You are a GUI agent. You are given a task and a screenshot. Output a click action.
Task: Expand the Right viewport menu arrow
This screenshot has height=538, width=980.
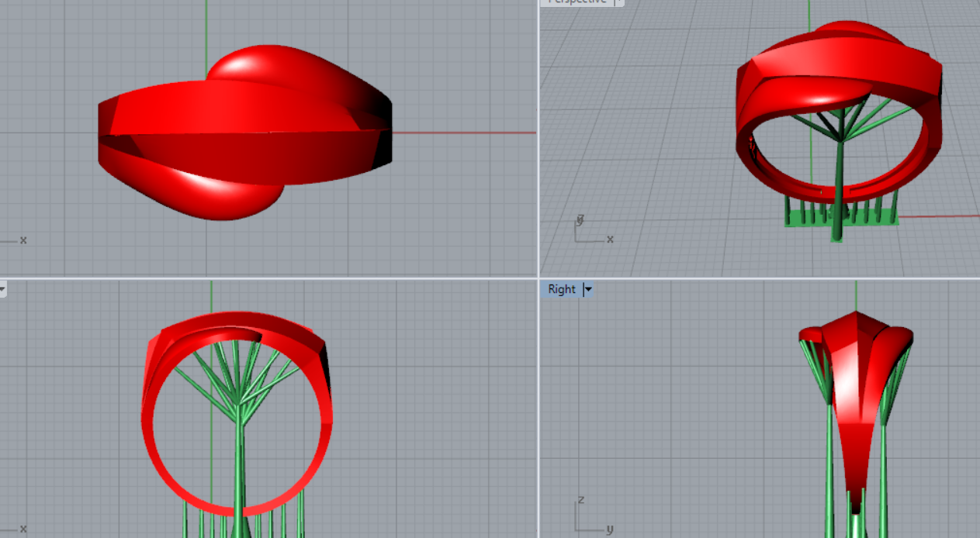click(x=587, y=289)
